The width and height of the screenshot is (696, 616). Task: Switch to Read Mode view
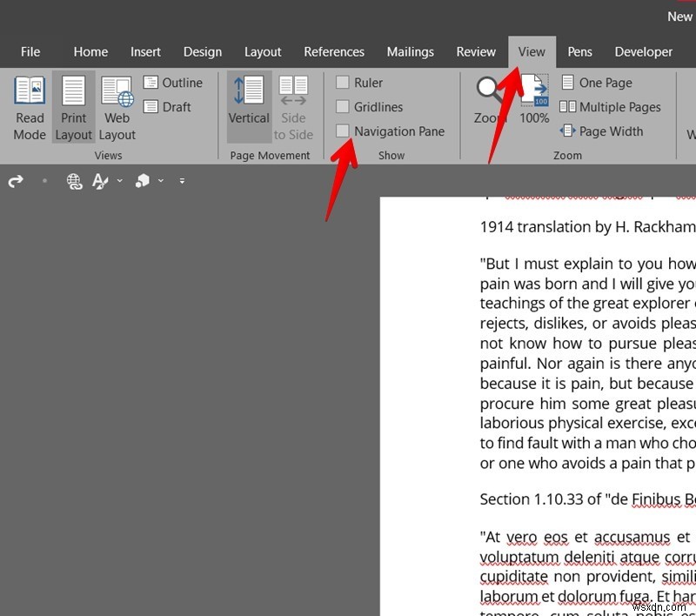click(30, 108)
